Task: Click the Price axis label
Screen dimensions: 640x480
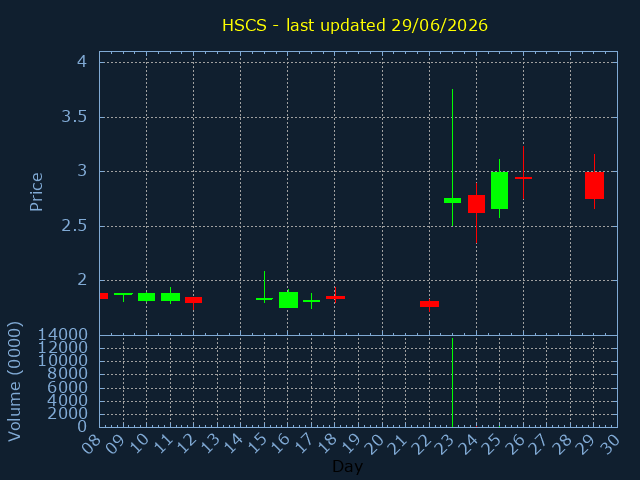Action: pyautogui.click(x=36, y=191)
